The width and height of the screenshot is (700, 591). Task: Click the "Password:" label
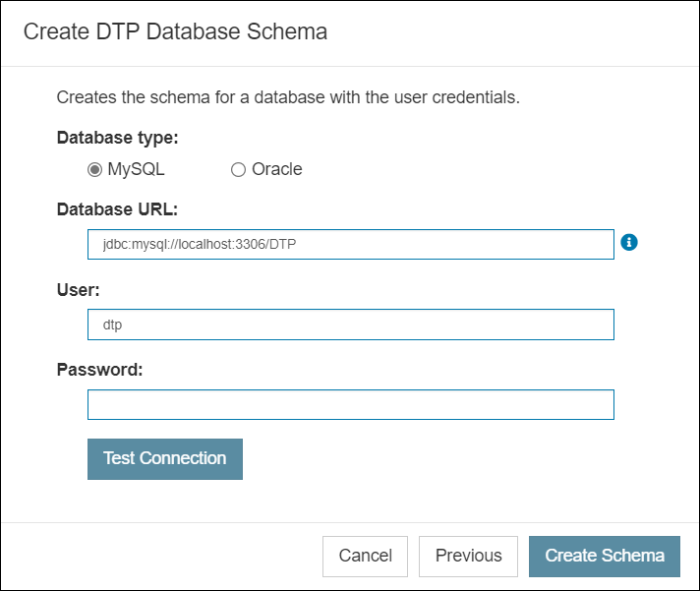pyautogui.click(x=99, y=370)
